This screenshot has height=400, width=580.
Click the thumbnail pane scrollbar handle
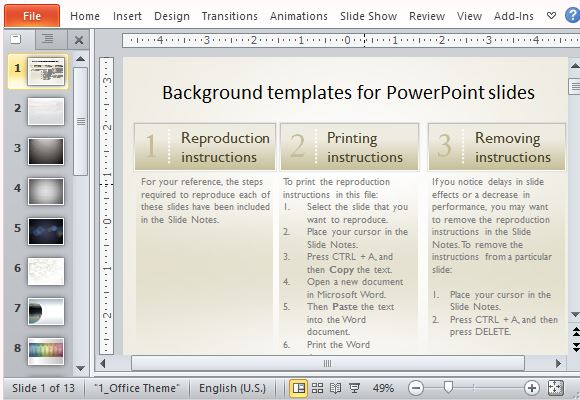click(x=81, y=121)
